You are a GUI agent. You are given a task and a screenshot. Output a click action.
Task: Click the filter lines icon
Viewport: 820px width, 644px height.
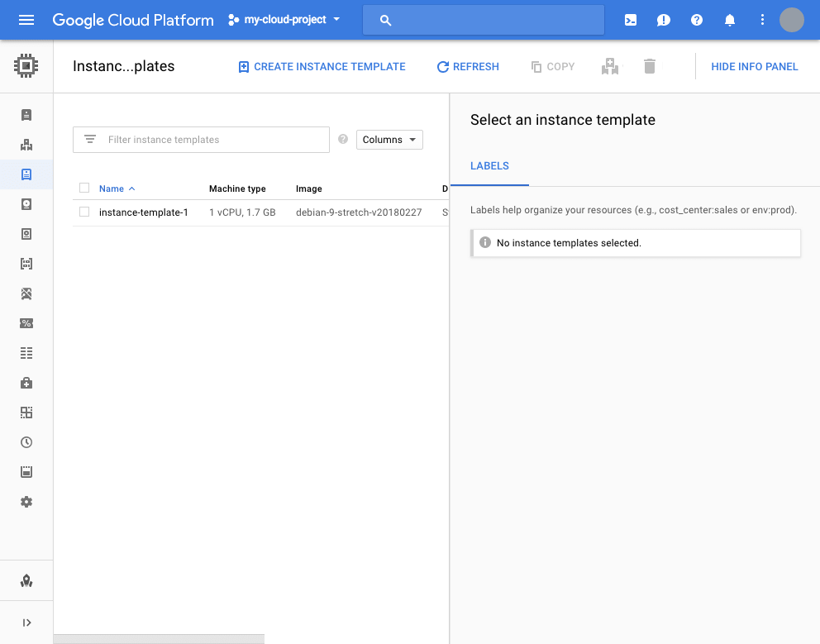pyautogui.click(x=90, y=139)
